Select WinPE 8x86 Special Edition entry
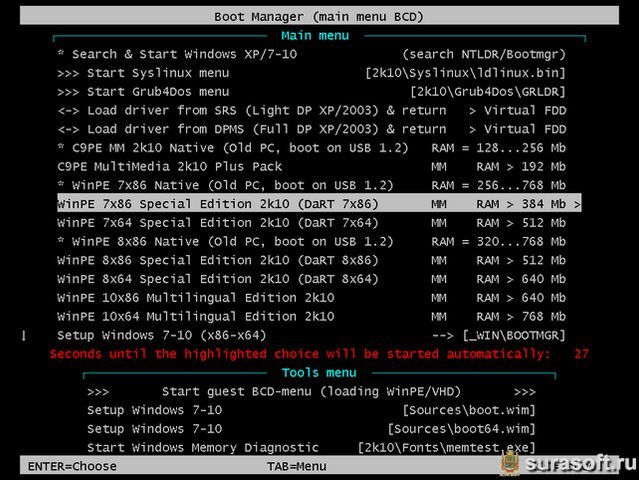This screenshot has width=639, height=480. (x=312, y=260)
